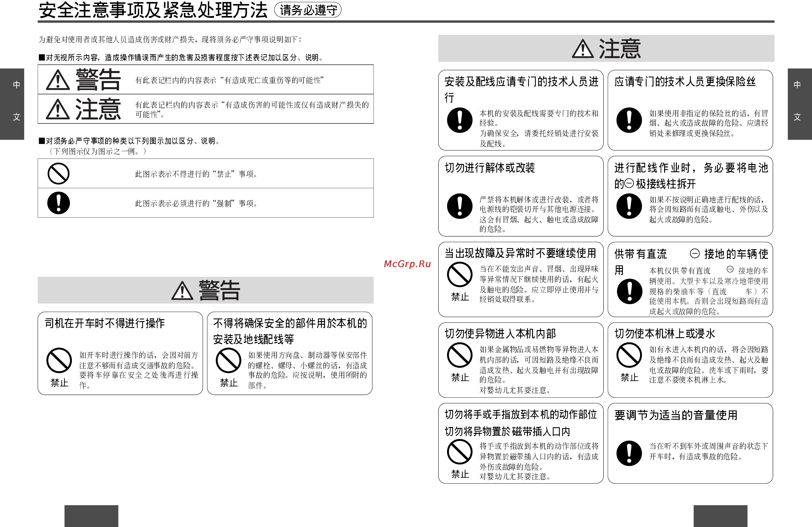Click the warning triangle beside 警告 in the legend table
Screen dimensions: 812x527
pyautogui.click(x=58, y=80)
